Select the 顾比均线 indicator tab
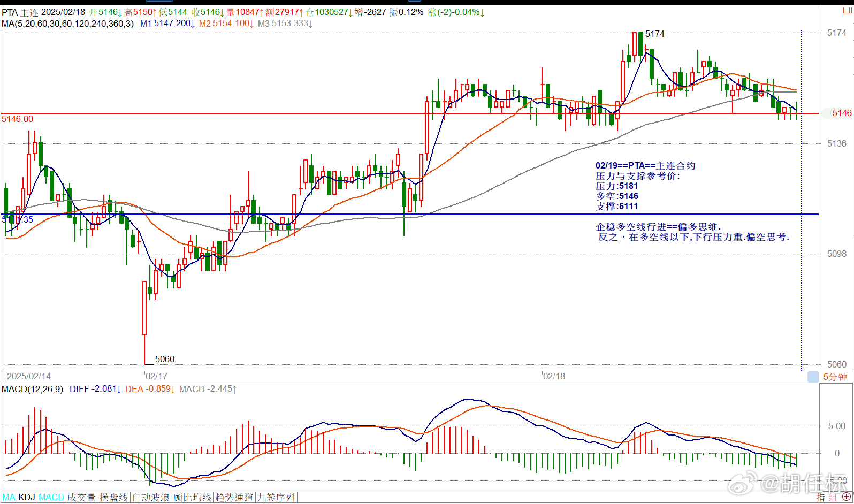The image size is (854, 504). [193, 498]
